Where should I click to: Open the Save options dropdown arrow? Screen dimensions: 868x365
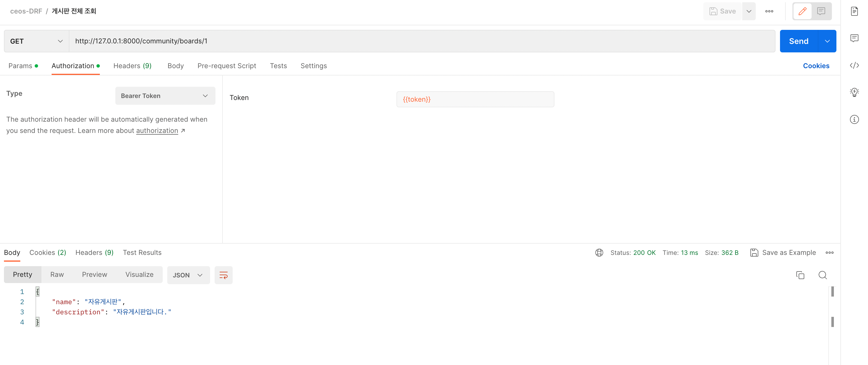749,11
